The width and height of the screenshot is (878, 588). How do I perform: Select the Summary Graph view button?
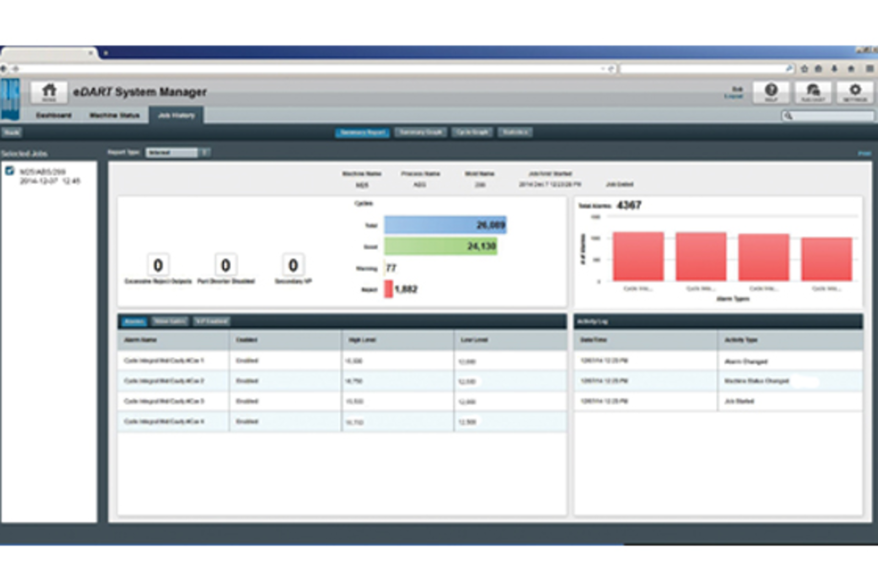click(x=420, y=133)
